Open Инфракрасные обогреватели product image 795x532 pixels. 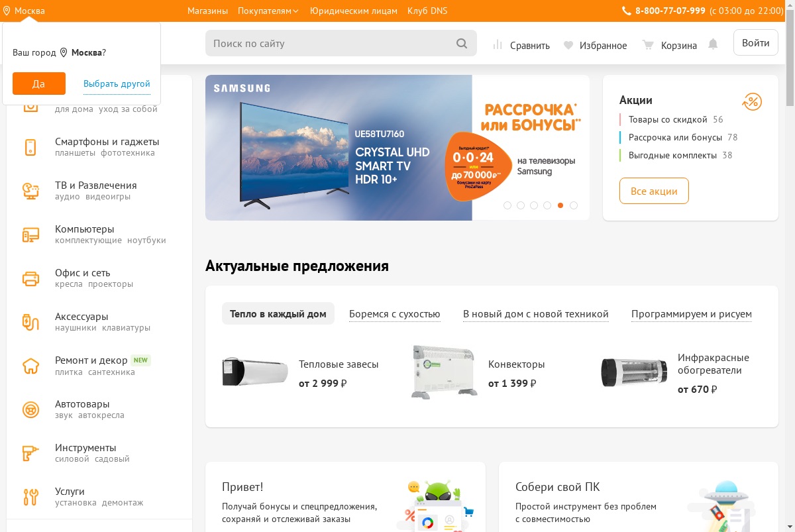pos(634,372)
